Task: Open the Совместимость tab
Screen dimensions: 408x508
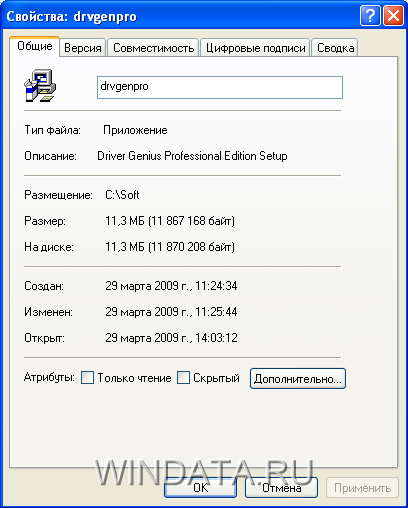Action: point(153,48)
